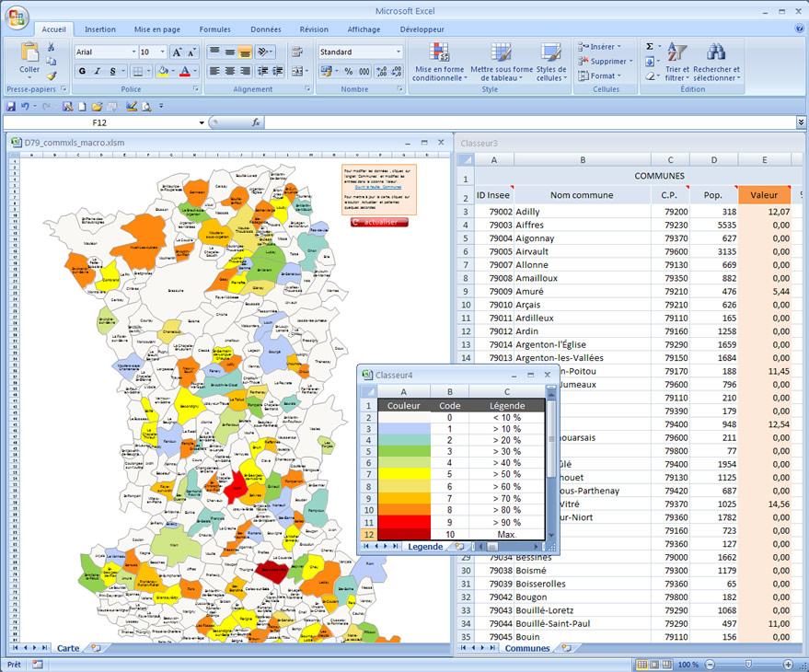Image resolution: width=809 pixels, height=672 pixels.
Task: Open Styles de cellules gallery
Action: coord(551,62)
